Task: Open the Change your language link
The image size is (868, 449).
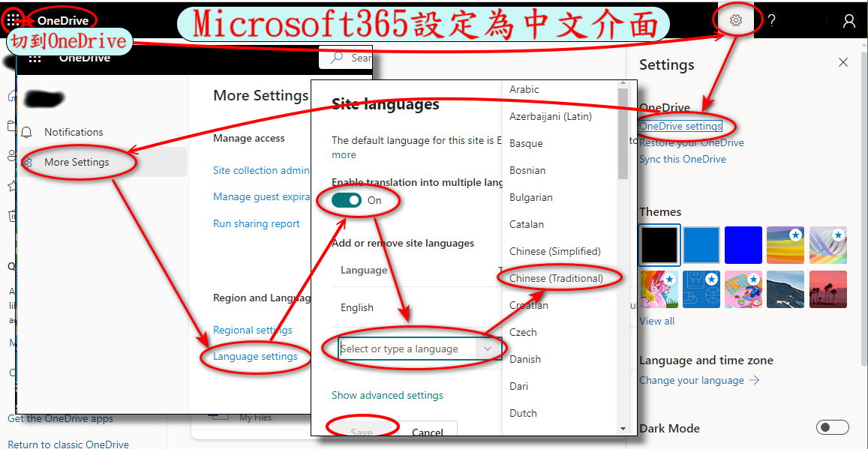Action: pos(699,381)
